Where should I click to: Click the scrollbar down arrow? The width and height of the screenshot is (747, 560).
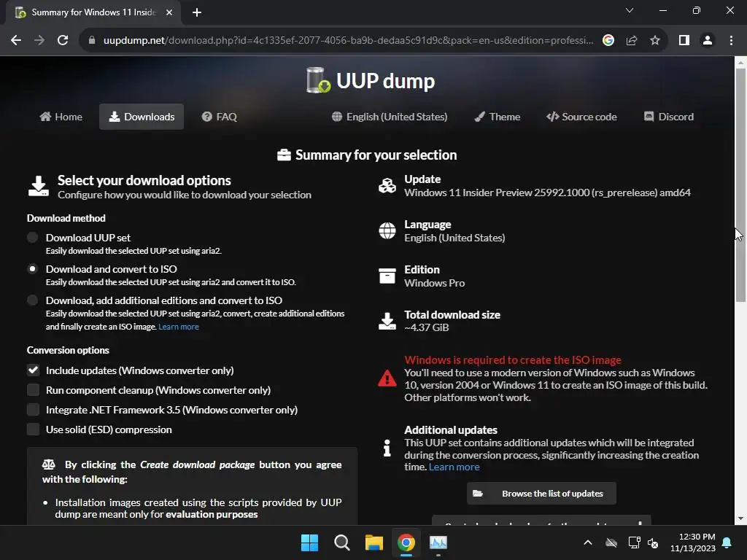point(740,518)
